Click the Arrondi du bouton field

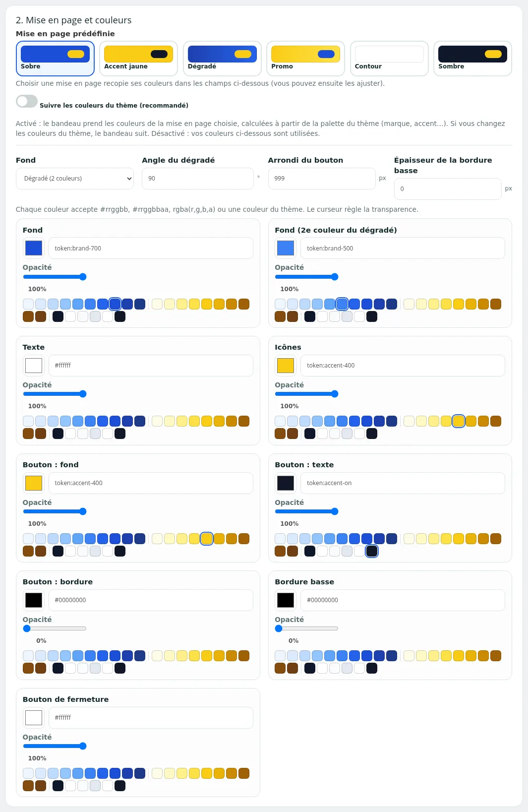[x=322, y=179]
